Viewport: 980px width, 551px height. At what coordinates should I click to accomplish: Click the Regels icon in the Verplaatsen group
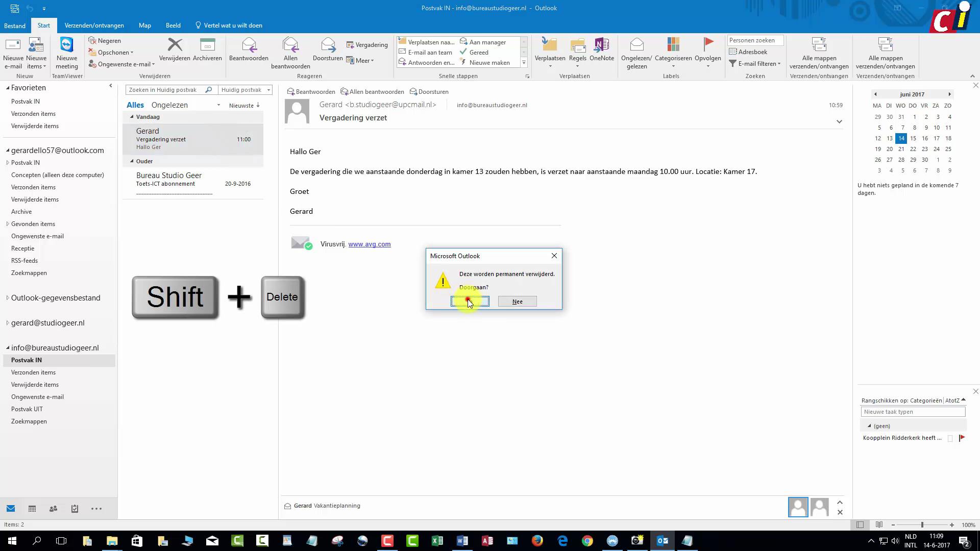[x=577, y=51]
